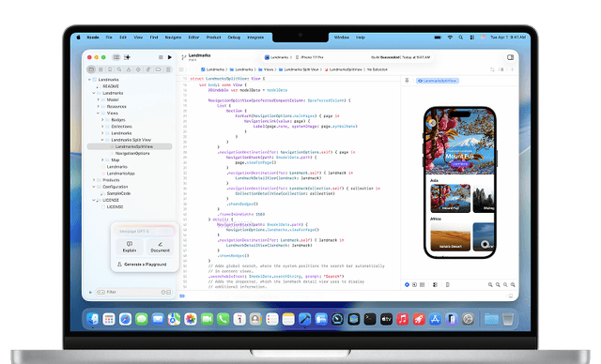Viewport: 601px width, 364px height.
Task: Select the Project navigator folder icon
Action: click(91, 69)
